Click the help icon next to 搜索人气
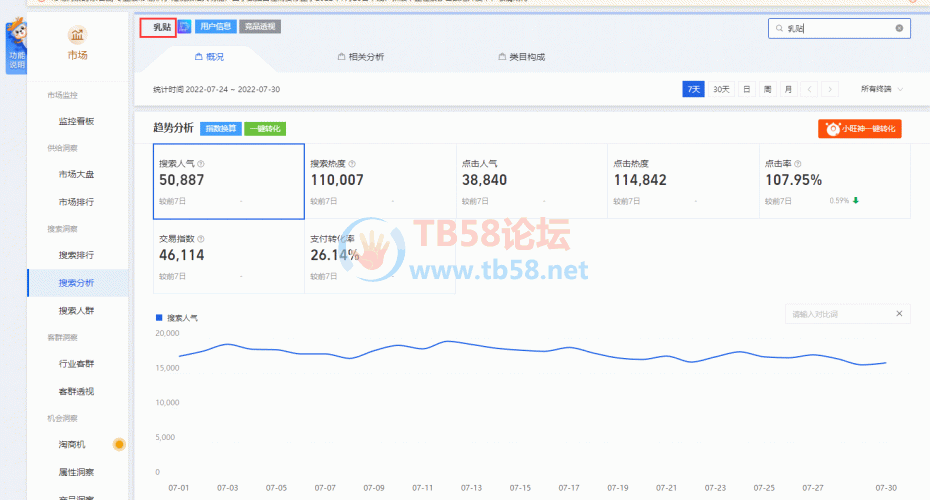The image size is (930, 500). click(201, 163)
